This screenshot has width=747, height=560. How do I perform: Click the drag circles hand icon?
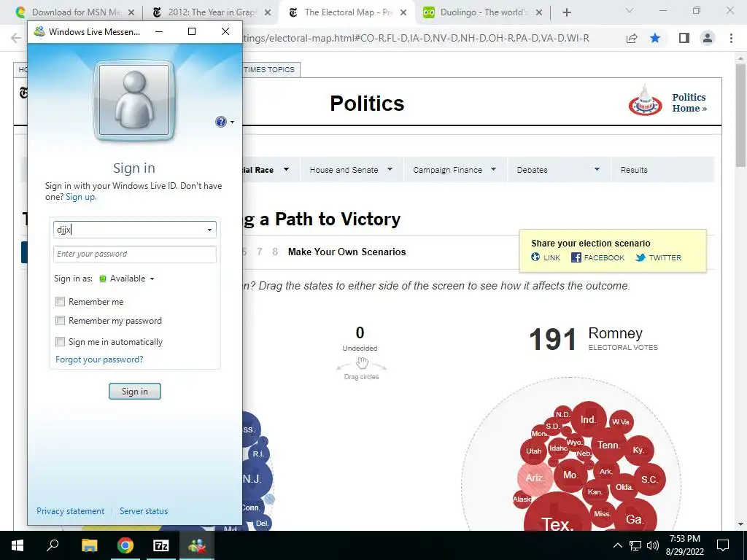pyautogui.click(x=362, y=363)
